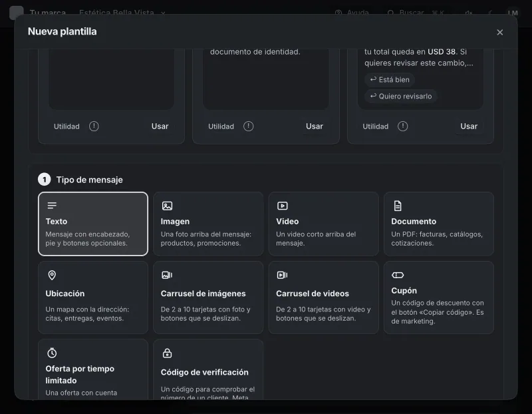Choose the Imagen message type

point(208,224)
